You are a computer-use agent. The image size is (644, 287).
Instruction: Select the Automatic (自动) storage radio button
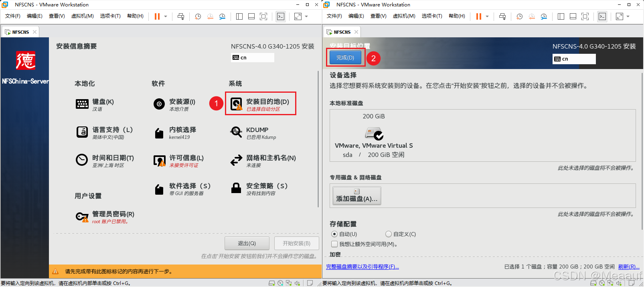334,234
